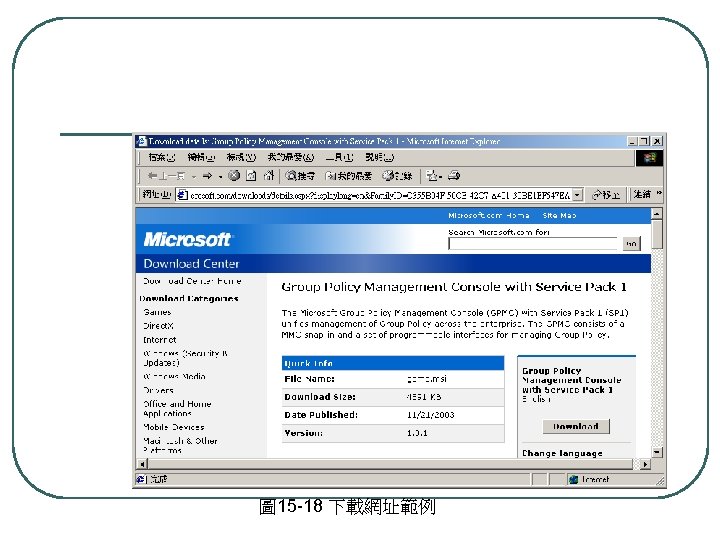This screenshot has width=720, height=540.
Task: Open the Mobile Devices category link
Action: point(174,427)
